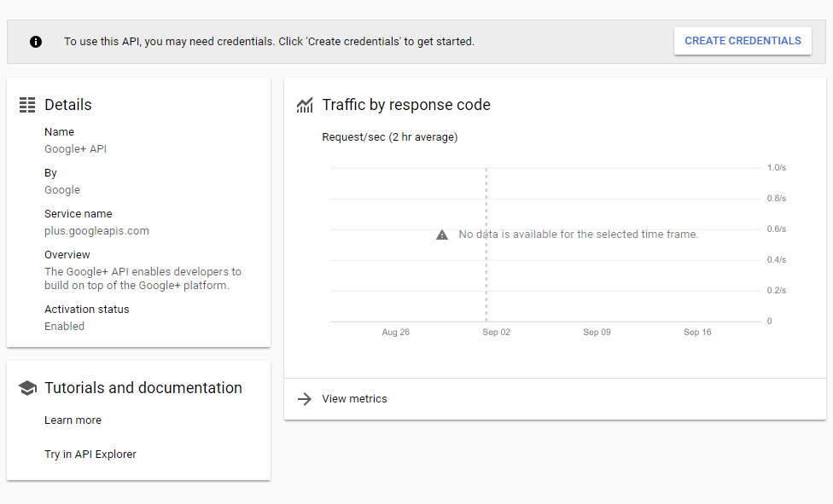Click the Request/sec (2 hr average) label
This screenshot has height=504, width=833.
point(389,137)
